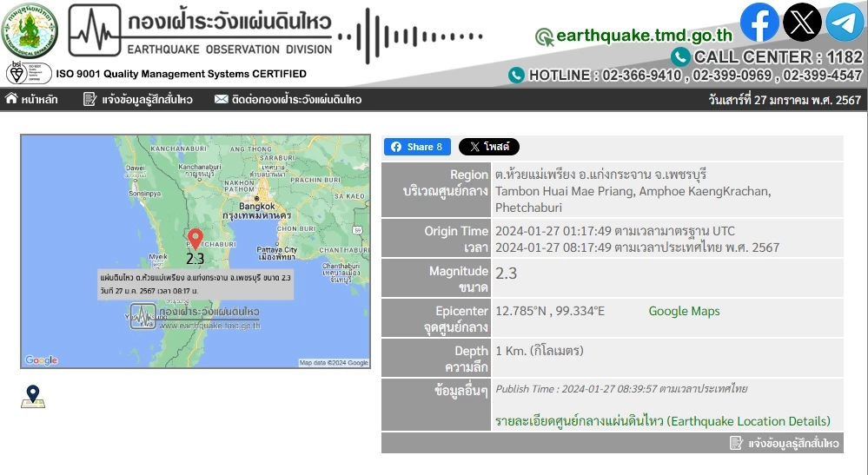Click the depth value 1 Km.
This screenshot has width=868, height=475.
coord(540,351)
